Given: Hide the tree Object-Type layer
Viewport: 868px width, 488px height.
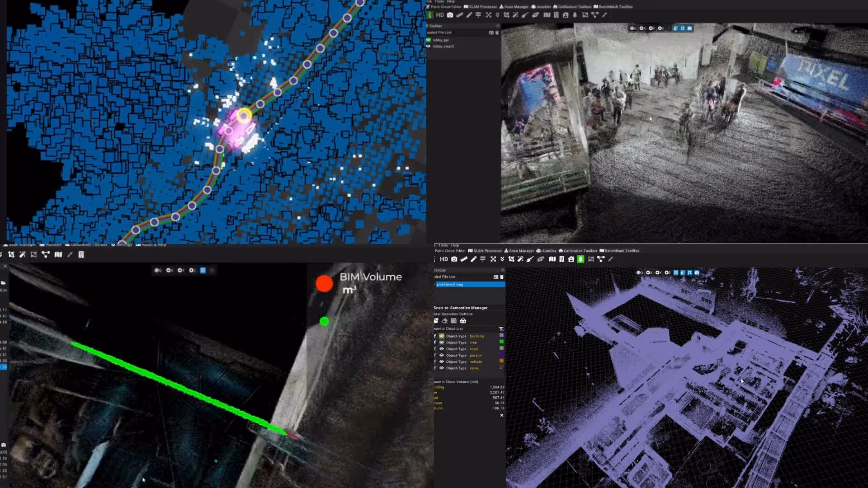Looking at the screenshot, I should [x=442, y=343].
